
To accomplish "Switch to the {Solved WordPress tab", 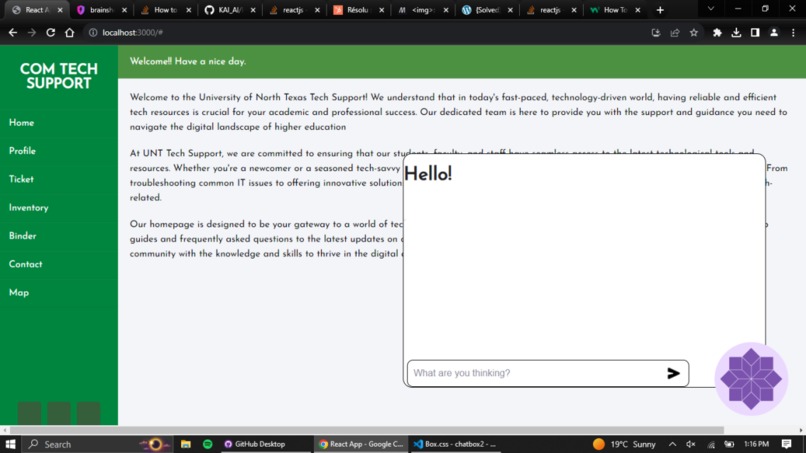I will tap(486, 10).
